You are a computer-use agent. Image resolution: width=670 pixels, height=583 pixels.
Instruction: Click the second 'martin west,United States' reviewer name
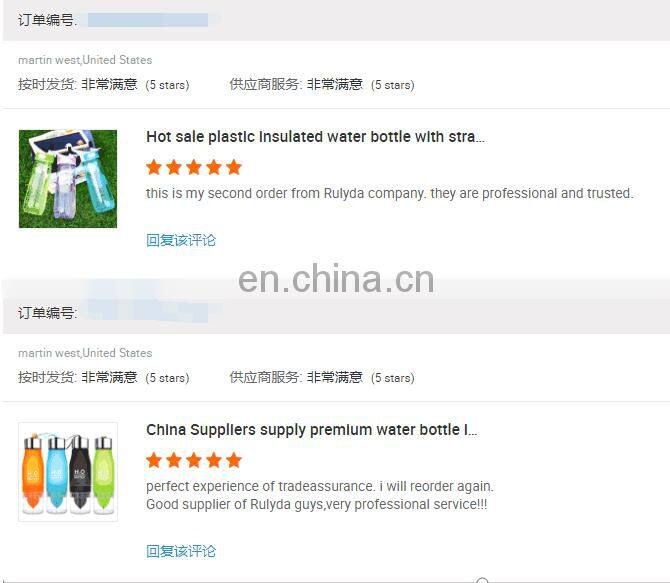point(85,353)
